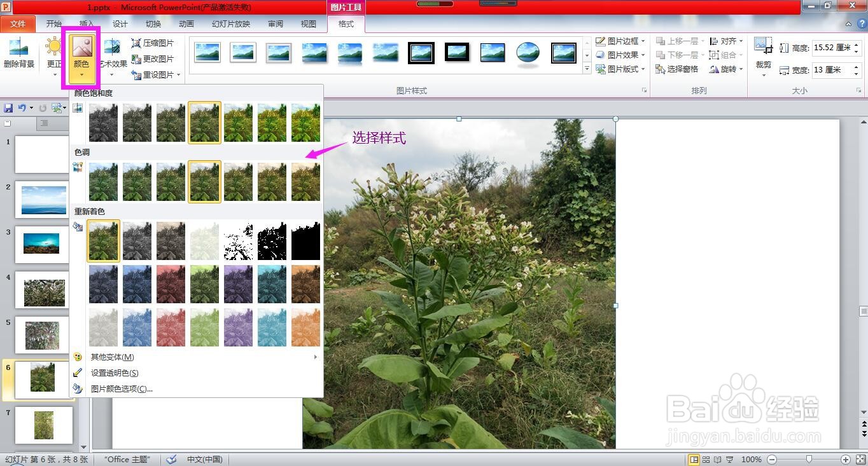Switch to Normal view icon in status bar
The height and width of the screenshot is (466, 868).
point(694,460)
